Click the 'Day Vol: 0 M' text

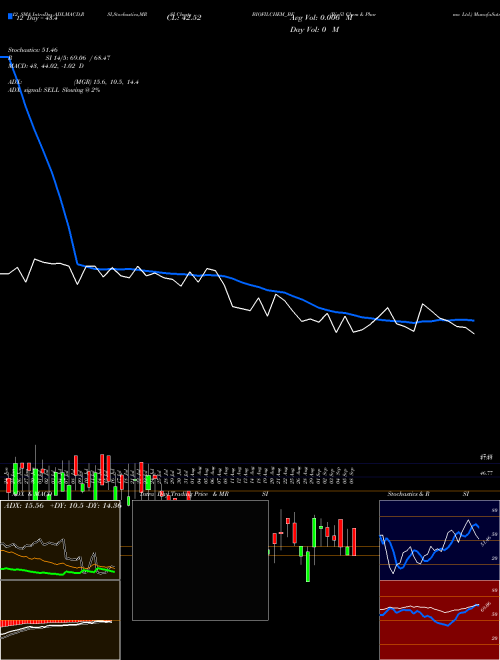(314, 30)
